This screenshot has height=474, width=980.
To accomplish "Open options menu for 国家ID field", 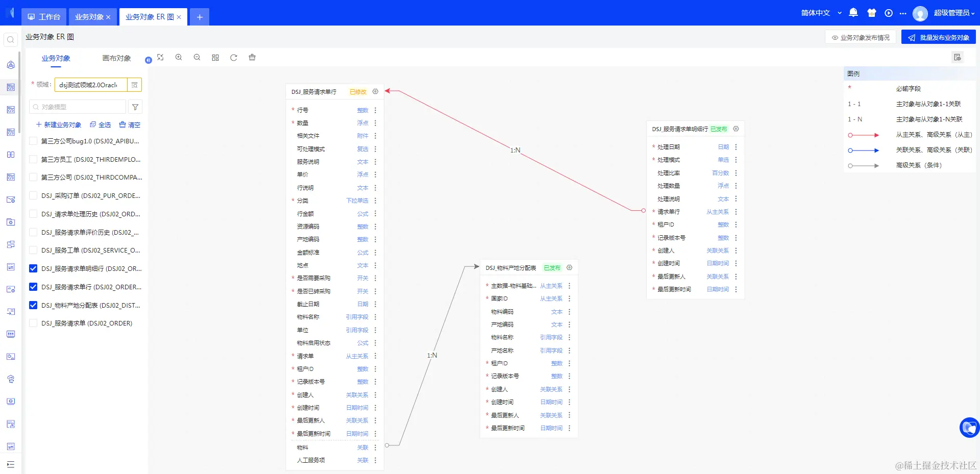I will point(570,298).
